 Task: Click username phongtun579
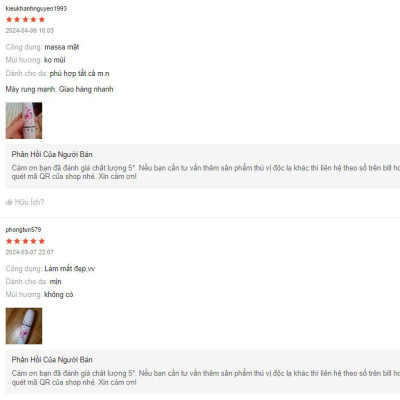[x=23, y=230]
